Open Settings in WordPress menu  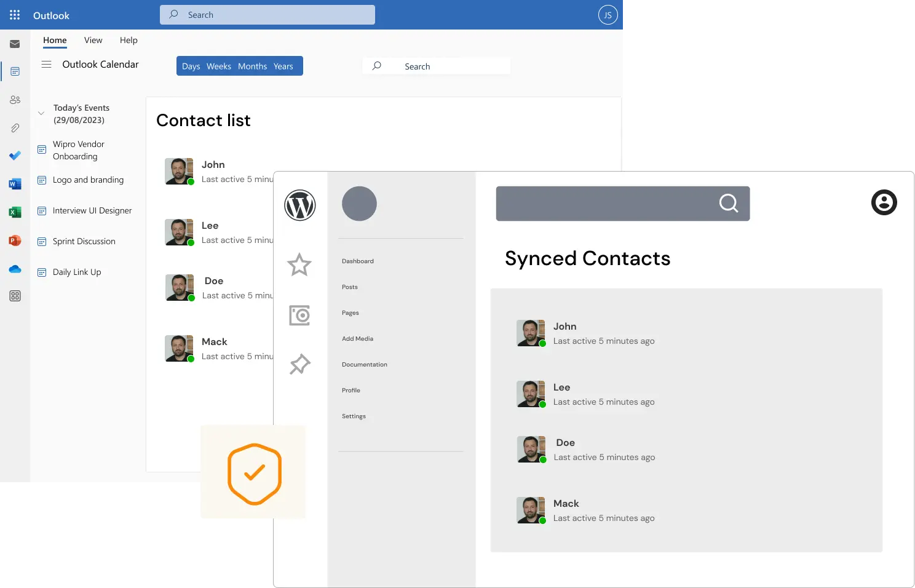tap(354, 416)
